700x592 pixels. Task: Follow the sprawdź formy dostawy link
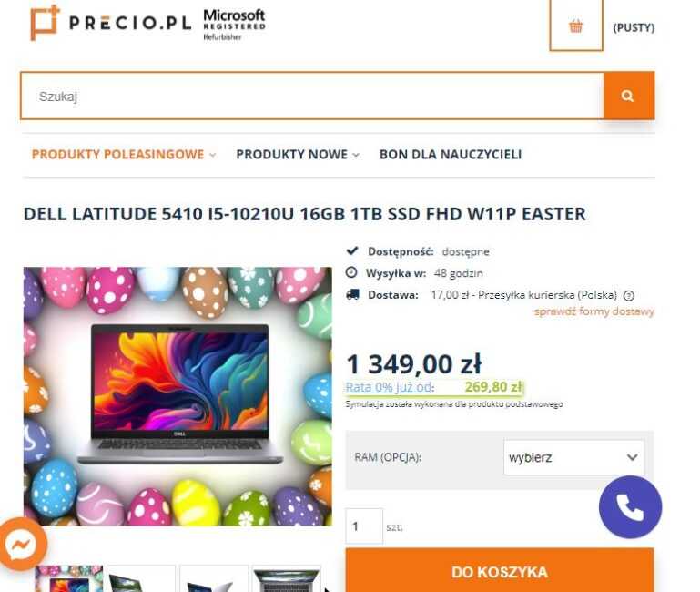tap(594, 311)
